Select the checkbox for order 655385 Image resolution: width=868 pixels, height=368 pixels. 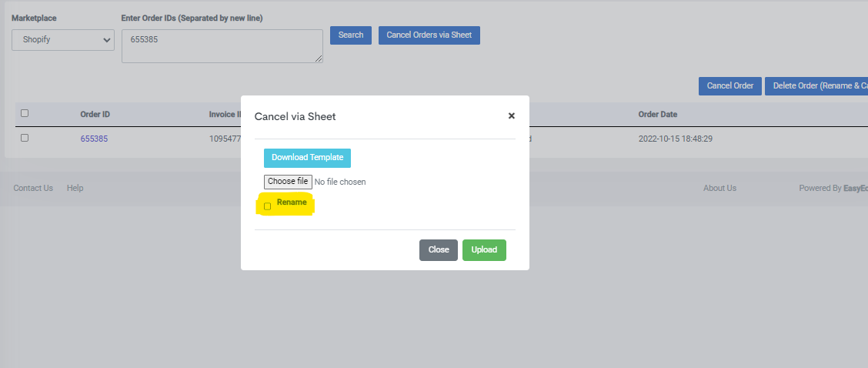pyautogui.click(x=25, y=138)
